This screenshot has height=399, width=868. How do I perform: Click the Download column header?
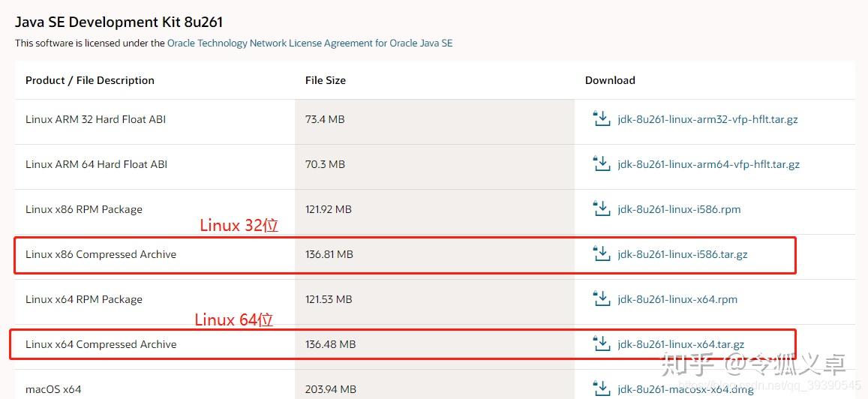(610, 80)
